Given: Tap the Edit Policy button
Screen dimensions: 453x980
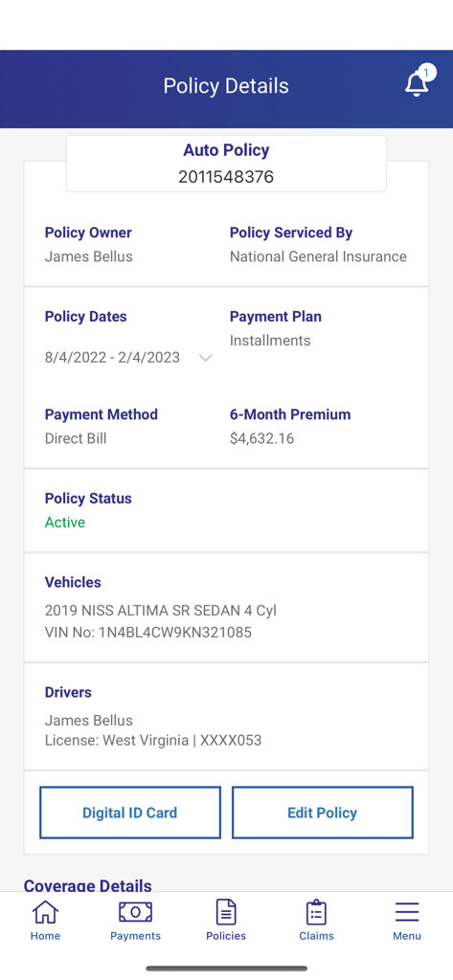Looking at the screenshot, I should point(322,813).
